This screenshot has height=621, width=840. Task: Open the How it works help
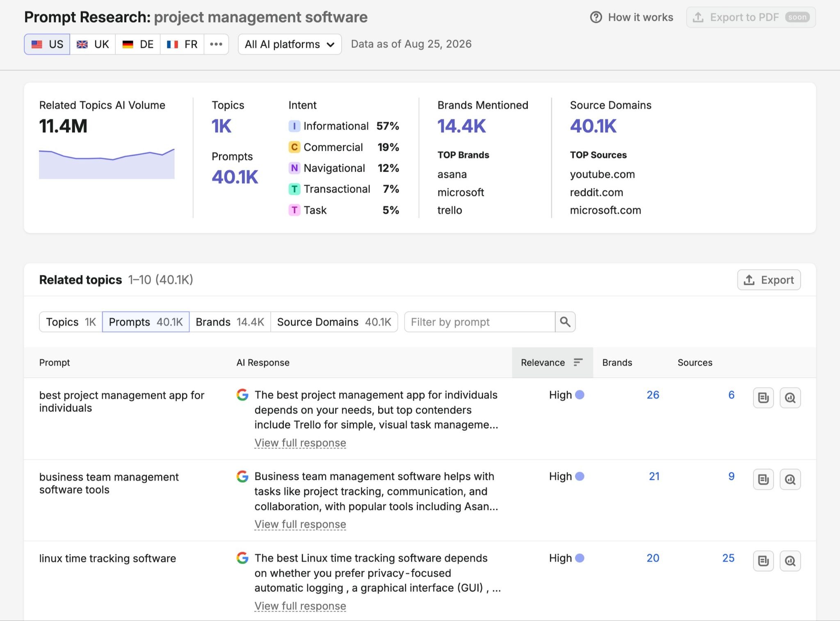pos(631,17)
